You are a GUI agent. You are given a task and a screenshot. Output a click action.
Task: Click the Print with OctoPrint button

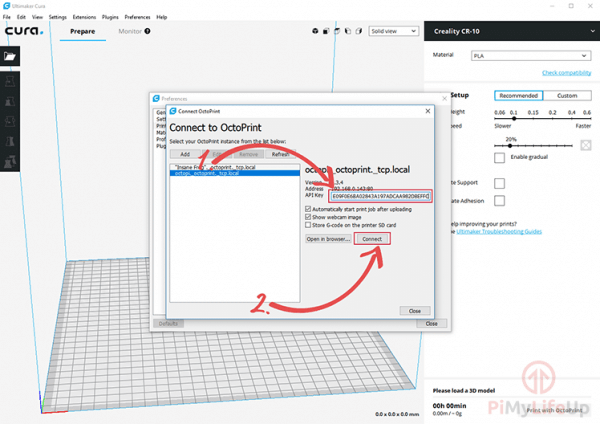554,410
